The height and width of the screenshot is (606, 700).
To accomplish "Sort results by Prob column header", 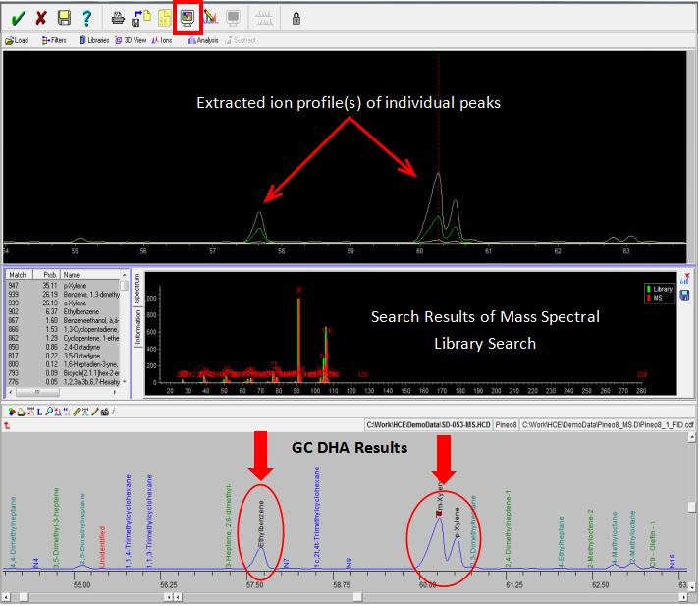I will coord(51,275).
